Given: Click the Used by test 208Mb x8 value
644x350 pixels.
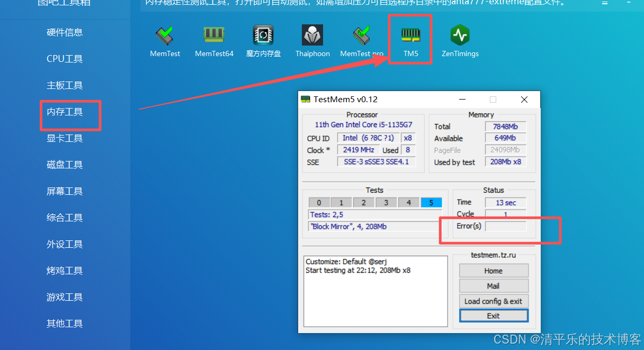Looking at the screenshot, I should (x=506, y=162).
